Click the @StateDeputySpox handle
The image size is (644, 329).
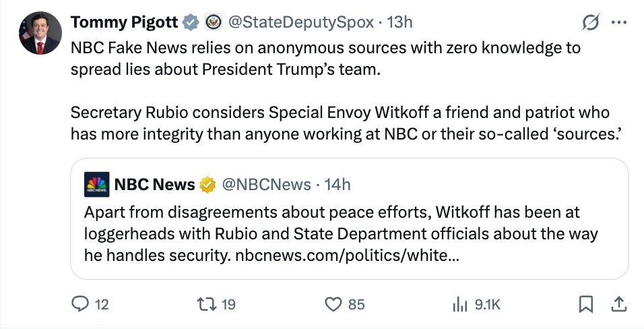[301, 22]
